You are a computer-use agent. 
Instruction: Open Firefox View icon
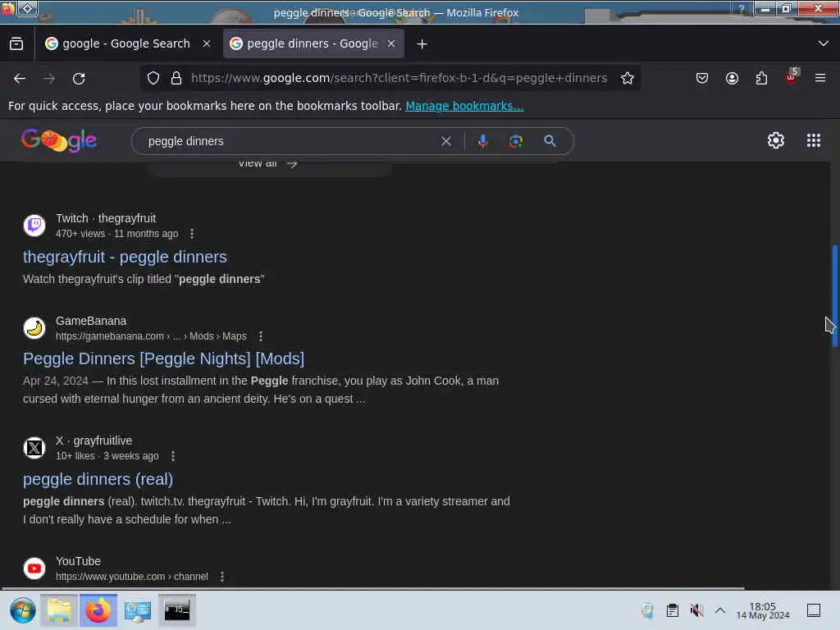tap(16, 44)
